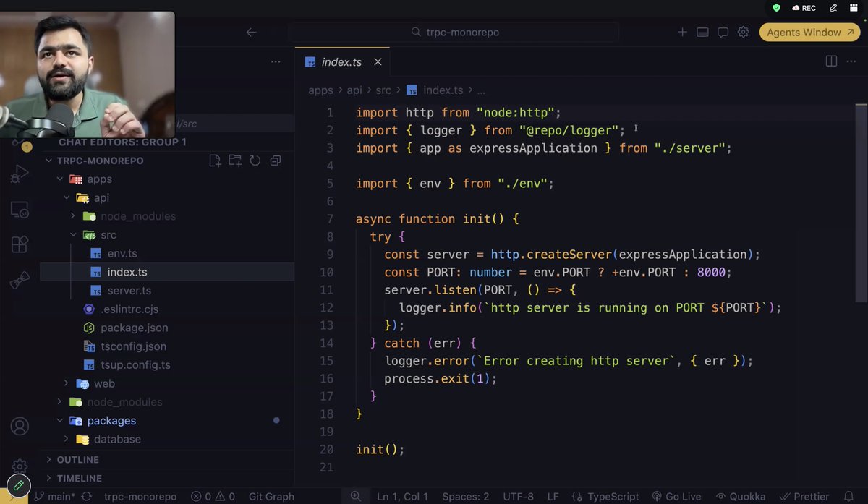Screen dimensions: 868x504
Task: Click the New Folder icon in the explorer
Action: (x=234, y=161)
